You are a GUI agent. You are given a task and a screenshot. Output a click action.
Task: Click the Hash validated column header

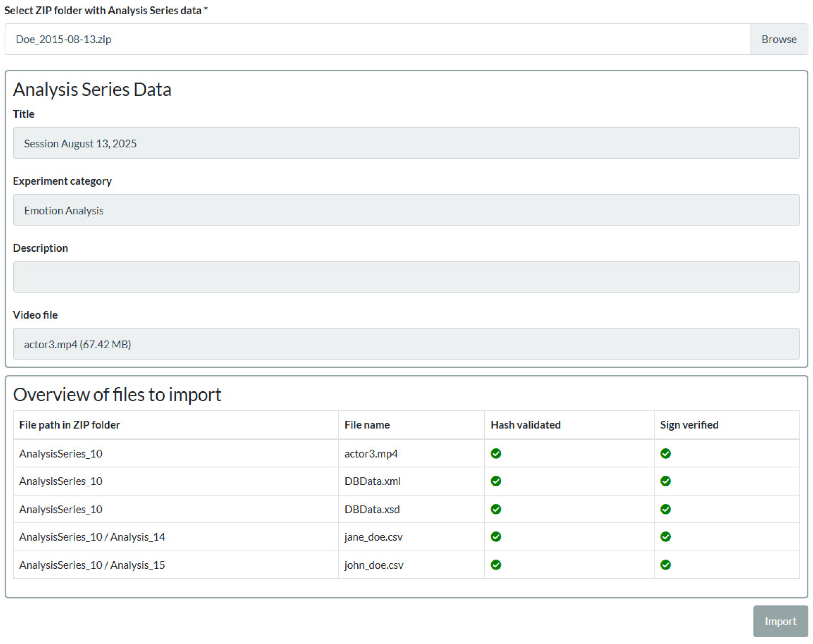(x=525, y=425)
